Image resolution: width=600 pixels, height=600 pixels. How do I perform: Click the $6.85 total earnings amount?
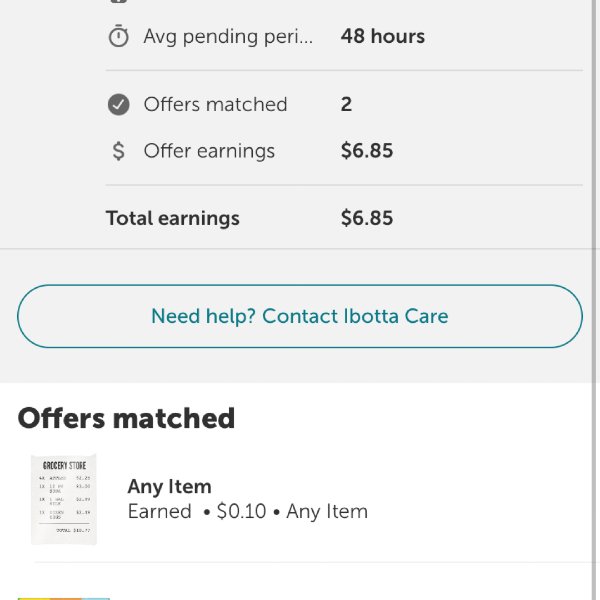pyautogui.click(x=367, y=218)
